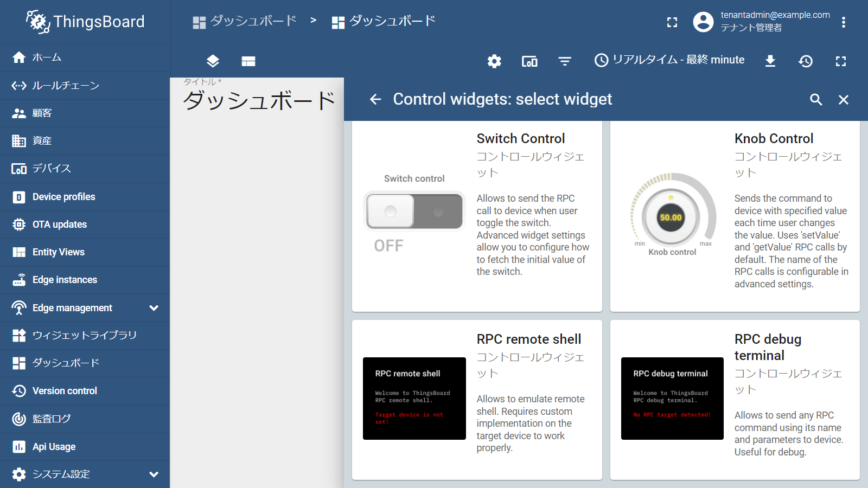Click the manage layouts icon
The width and height of the screenshot is (868, 488).
(x=248, y=61)
